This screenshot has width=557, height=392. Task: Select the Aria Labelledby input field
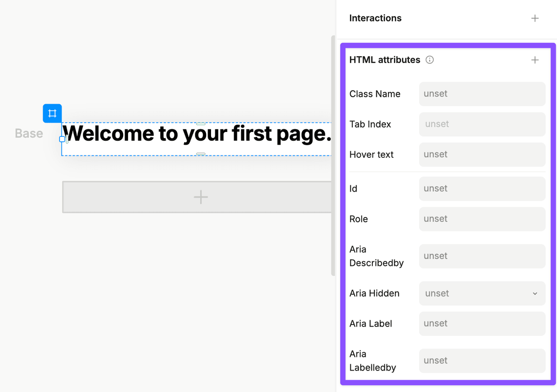(482, 361)
